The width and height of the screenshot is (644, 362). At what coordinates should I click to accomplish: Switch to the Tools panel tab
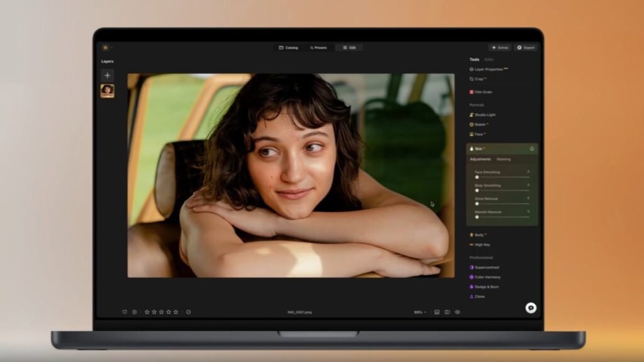[x=474, y=60]
